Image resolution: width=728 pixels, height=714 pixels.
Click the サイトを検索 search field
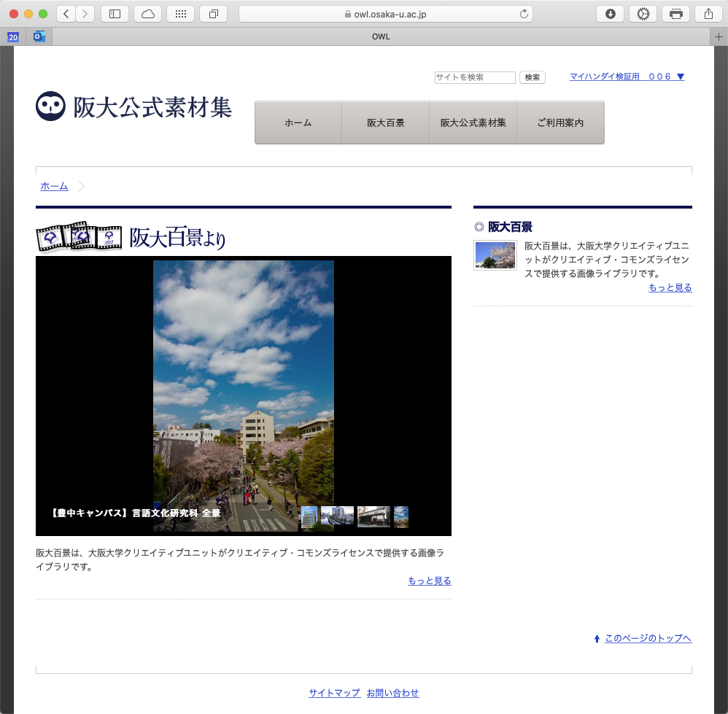point(475,77)
